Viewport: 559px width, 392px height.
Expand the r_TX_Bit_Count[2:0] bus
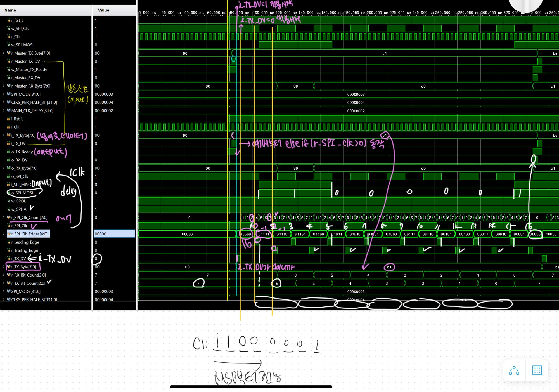click(x=3, y=283)
